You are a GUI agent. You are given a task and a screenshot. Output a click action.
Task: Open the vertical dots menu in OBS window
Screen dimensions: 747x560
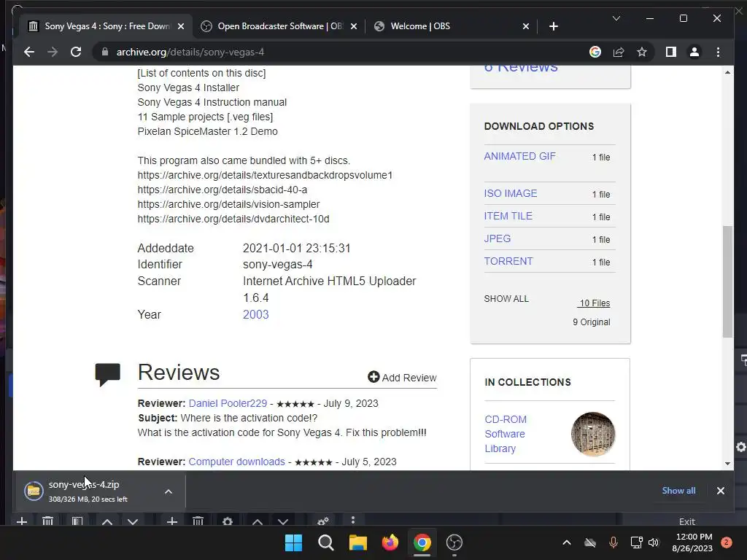(353, 520)
